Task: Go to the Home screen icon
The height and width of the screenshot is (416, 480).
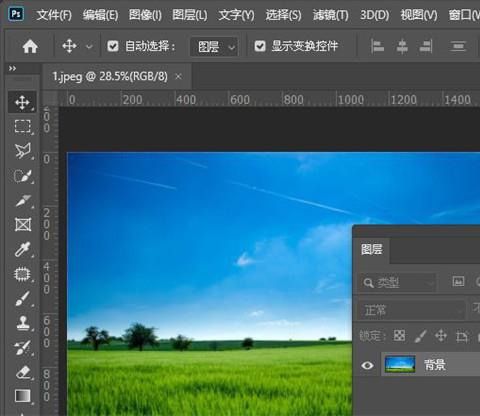Action: [x=30, y=46]
